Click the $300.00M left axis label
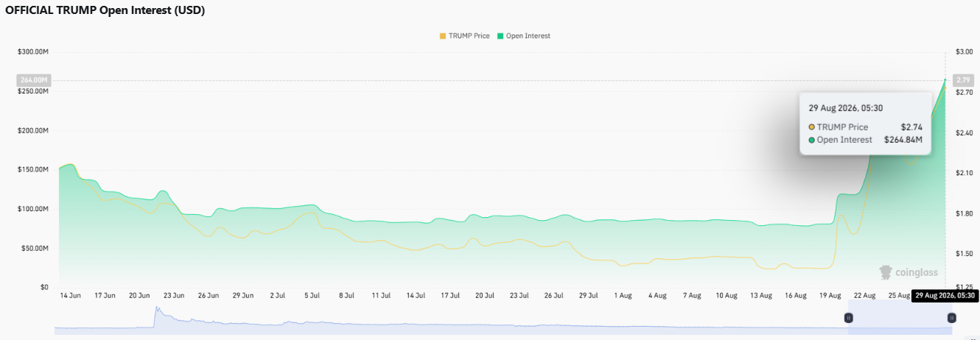Screen dimensions: 980x340 pyautogui.click(x=33, y=52)
